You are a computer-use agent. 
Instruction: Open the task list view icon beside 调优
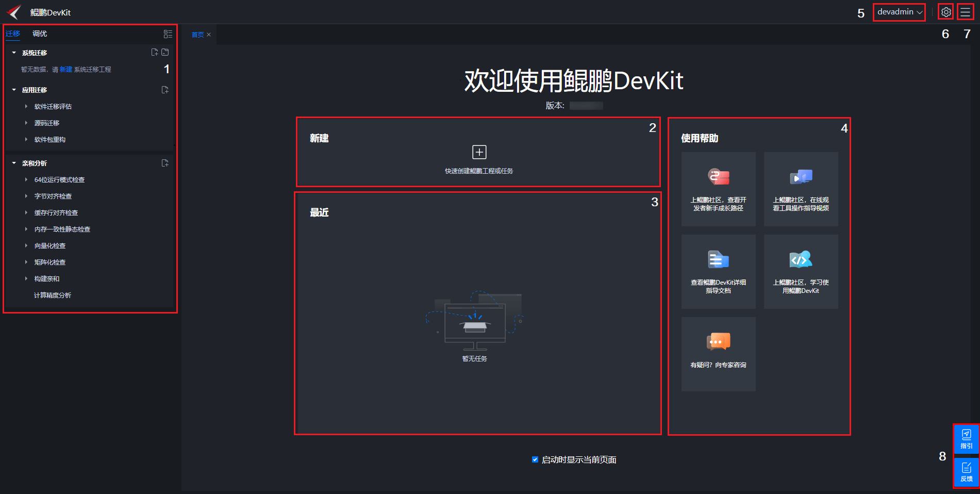coord(168,34)
